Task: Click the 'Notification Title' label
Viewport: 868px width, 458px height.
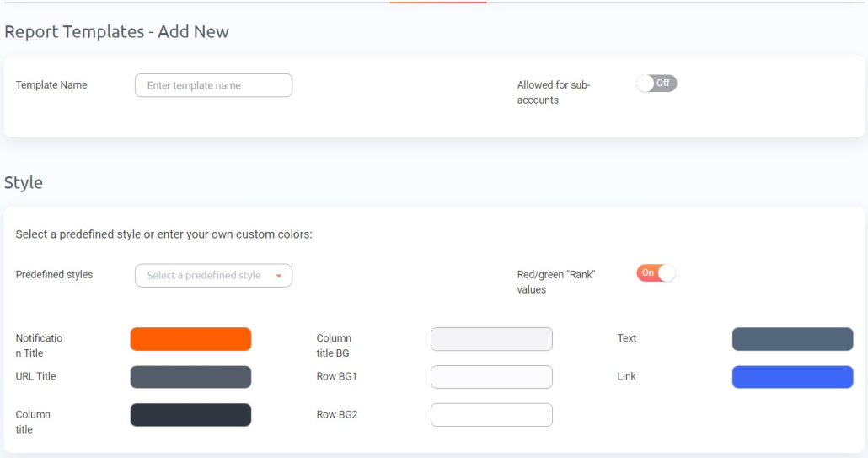Action: coord(39,346)
